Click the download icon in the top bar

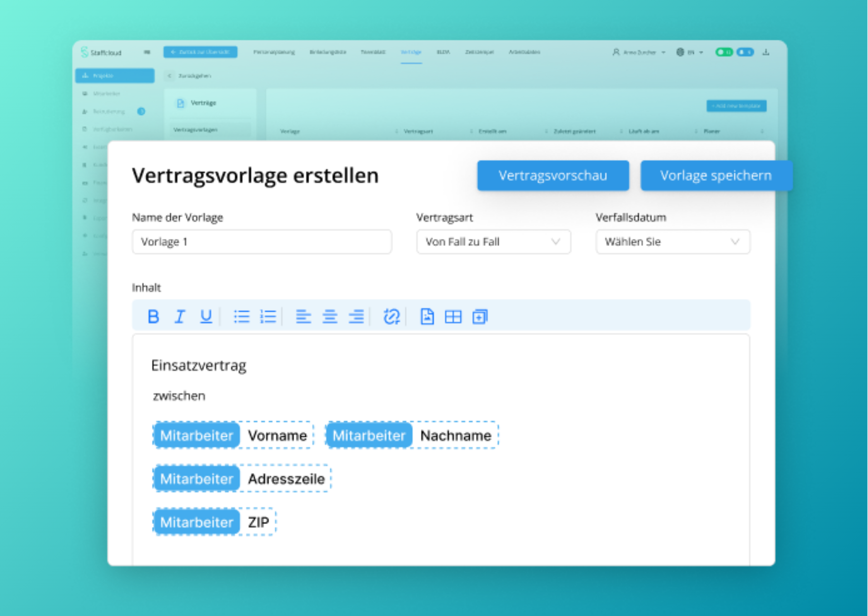(x=766, y=52)
